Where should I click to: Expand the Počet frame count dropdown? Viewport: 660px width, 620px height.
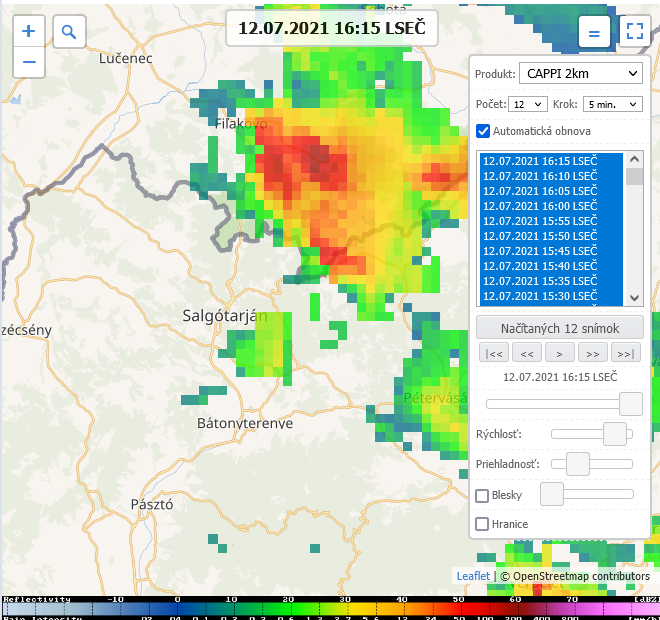[527, 104]
